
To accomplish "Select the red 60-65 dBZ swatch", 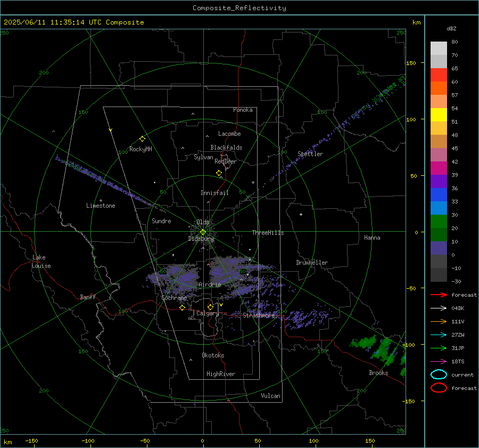I will pos(439,75).
